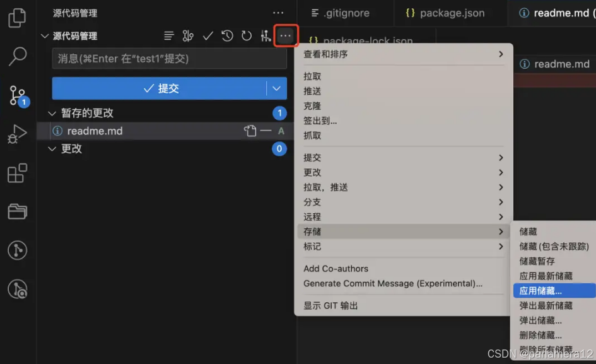Select staged readme.md file row
Image resolution: width=596 pixels, height=364 pixels.
pyautogui.click(x=165, y=131)
